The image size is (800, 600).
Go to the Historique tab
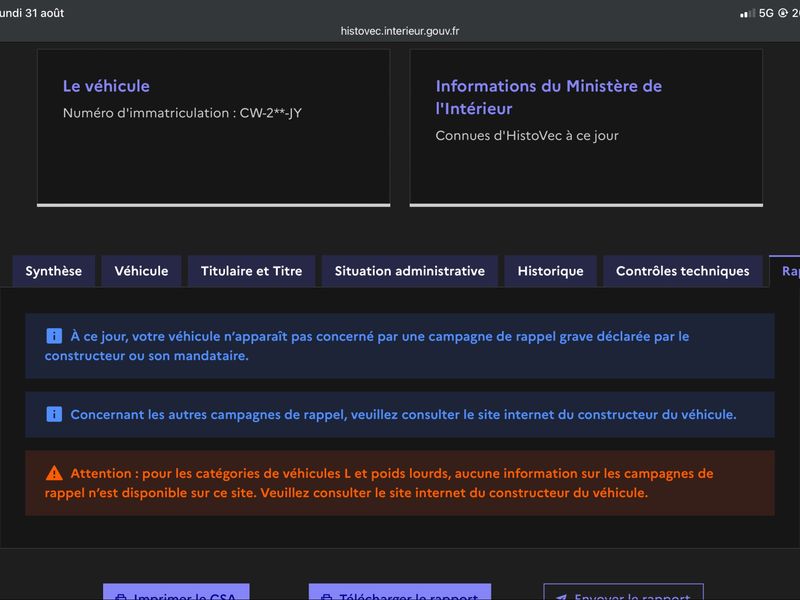[551, 271]
